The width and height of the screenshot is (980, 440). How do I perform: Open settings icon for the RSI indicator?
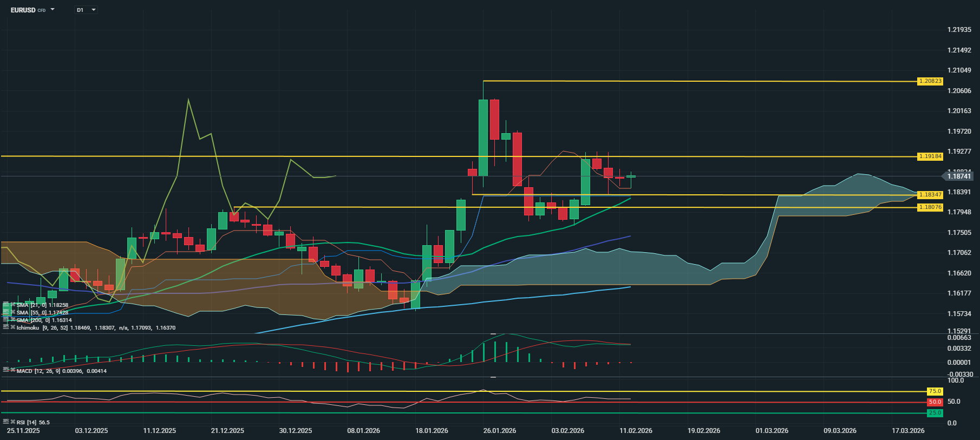click(x=6, y=422)
